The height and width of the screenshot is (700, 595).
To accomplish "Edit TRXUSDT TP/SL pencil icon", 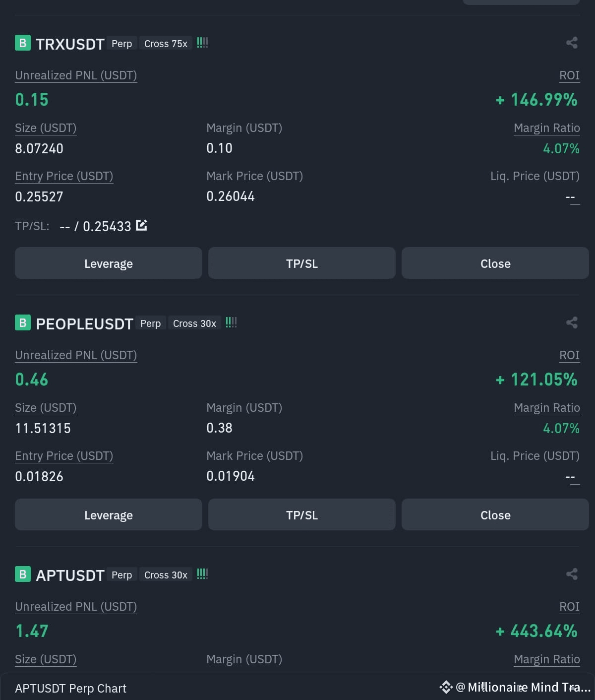I will (141, 225).
